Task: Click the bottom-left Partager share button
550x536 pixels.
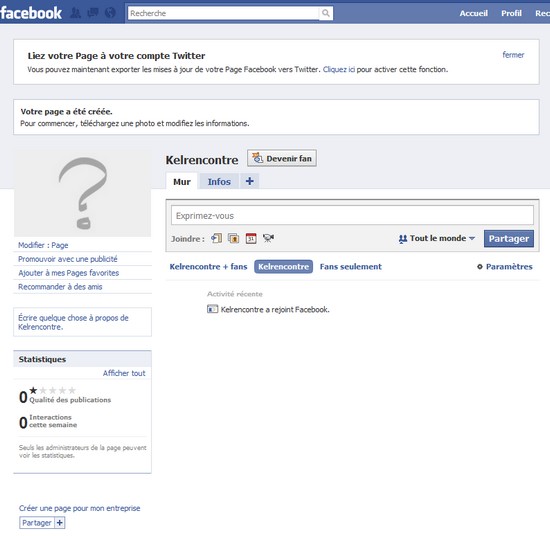Action: 37,523
